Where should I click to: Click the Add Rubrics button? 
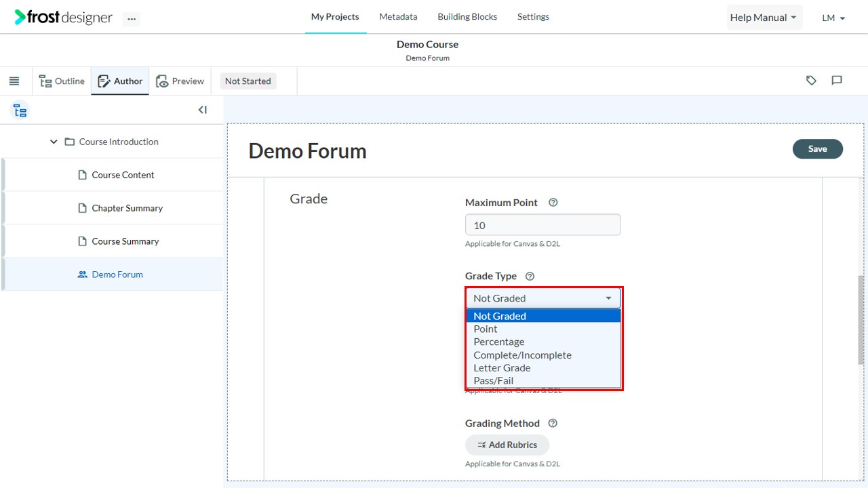click(x=507, y=445)
